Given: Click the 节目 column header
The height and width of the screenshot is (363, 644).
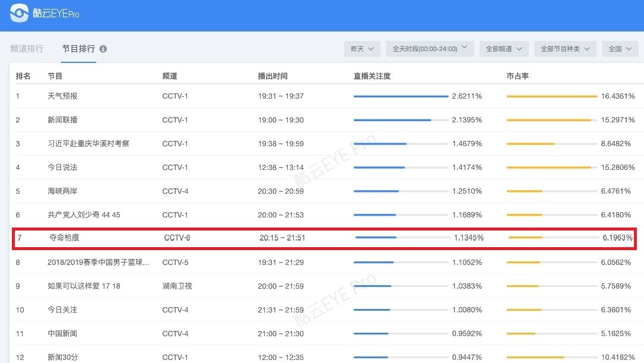Looking at the screenshot, I should tap(55, 76).
